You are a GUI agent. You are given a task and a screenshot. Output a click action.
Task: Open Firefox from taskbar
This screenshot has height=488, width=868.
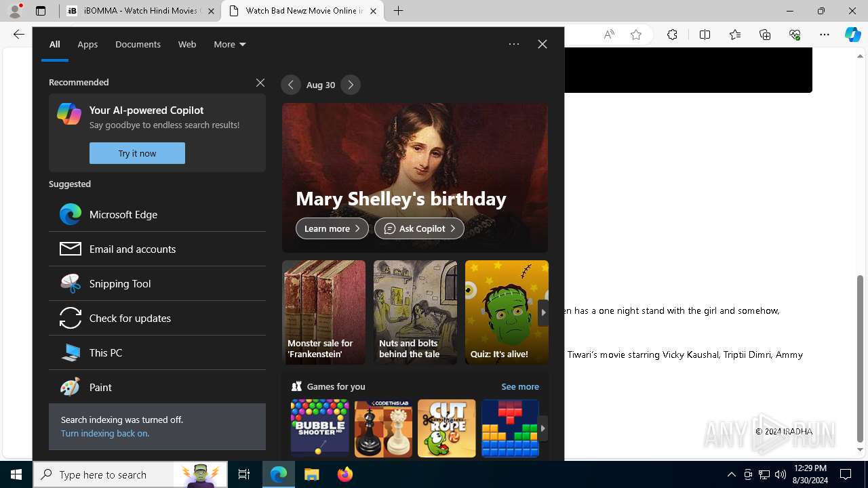pos(345,474)
